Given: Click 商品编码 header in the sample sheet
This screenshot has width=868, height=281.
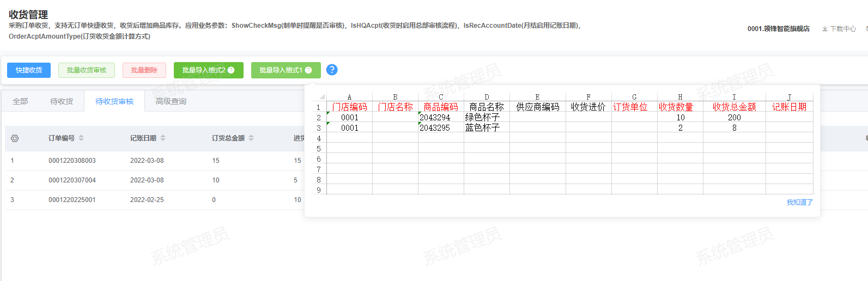Looking at the screenshot, I should [441, 107].
